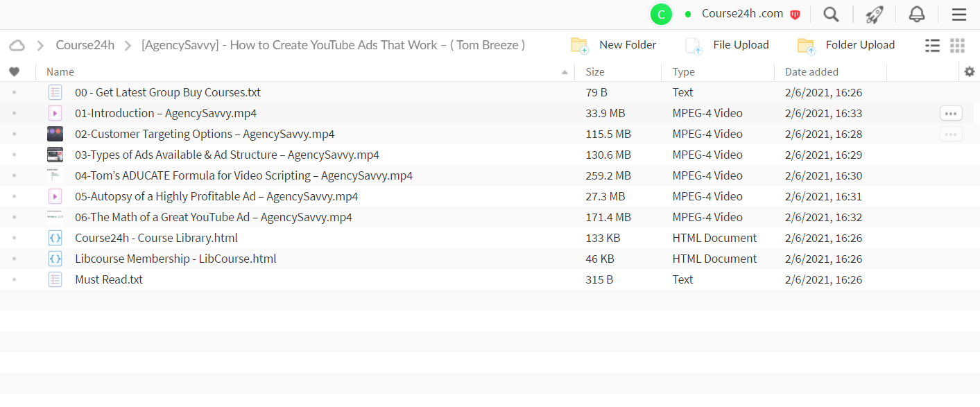Click the rocket upgrade icon

875,14
